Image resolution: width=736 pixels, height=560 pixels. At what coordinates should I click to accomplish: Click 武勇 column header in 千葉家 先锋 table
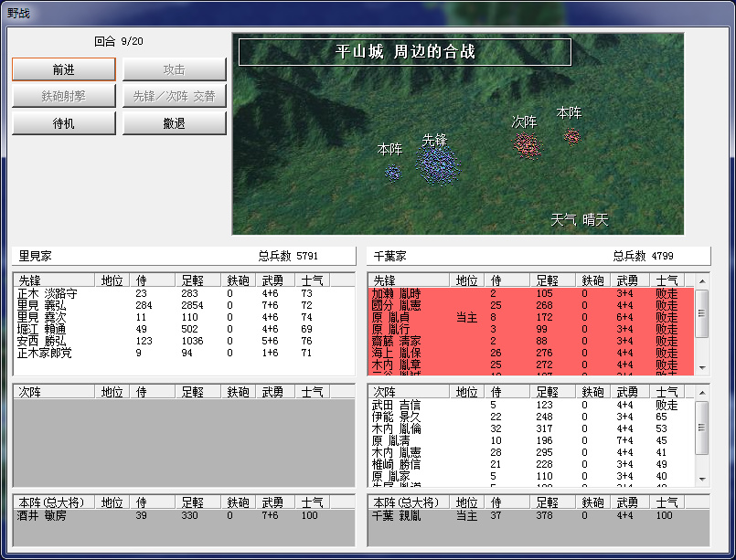click(x=630, y=280)
